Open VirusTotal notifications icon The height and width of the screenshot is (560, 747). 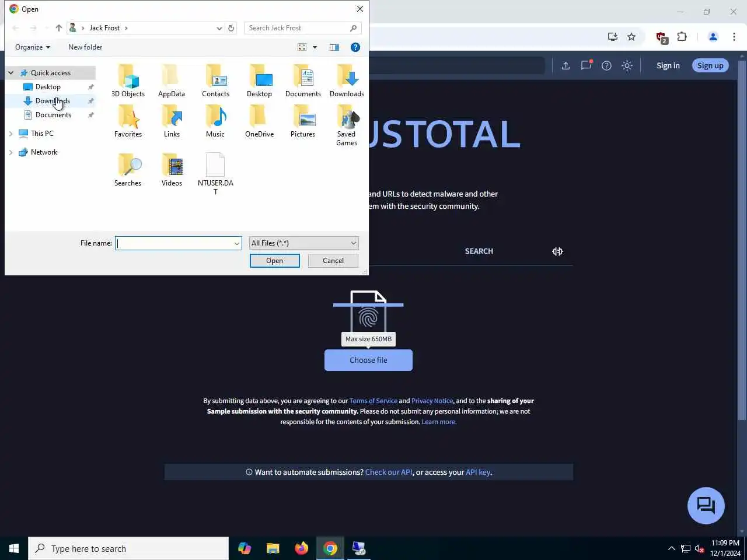(586, 65)
